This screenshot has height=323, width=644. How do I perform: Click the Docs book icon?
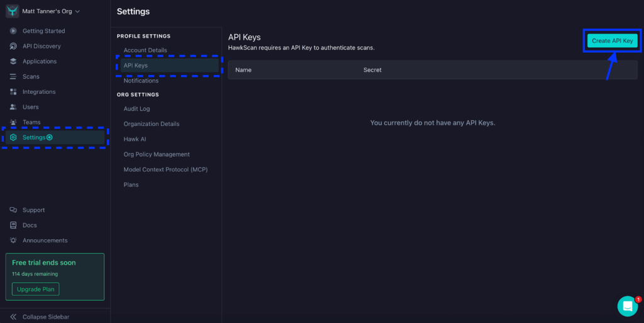point(13,225)
